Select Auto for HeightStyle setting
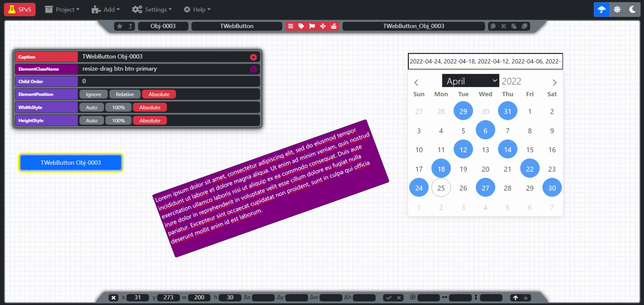The height and width of the screenshot is (305, 644). click(91, 120)
